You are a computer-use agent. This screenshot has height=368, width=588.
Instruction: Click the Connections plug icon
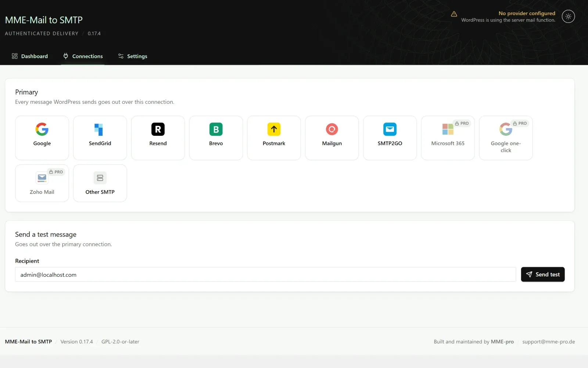(x=66, y=56)
